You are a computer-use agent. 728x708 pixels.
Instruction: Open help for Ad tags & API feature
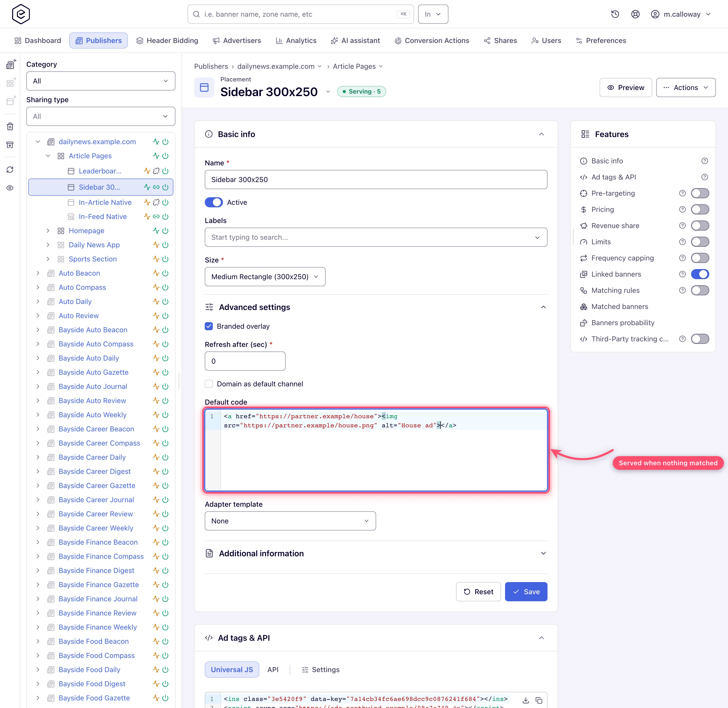(704, 177)
